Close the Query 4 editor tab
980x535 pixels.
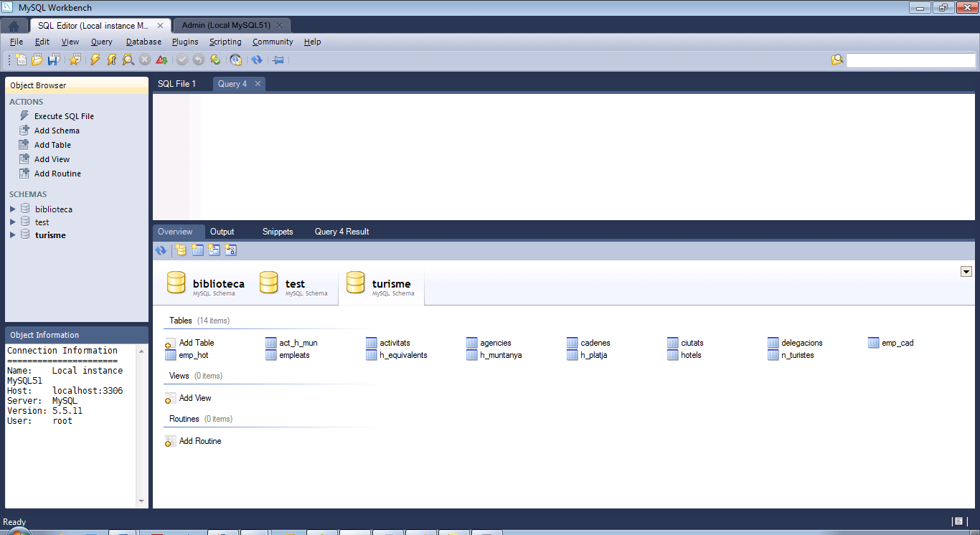[258, 84]
